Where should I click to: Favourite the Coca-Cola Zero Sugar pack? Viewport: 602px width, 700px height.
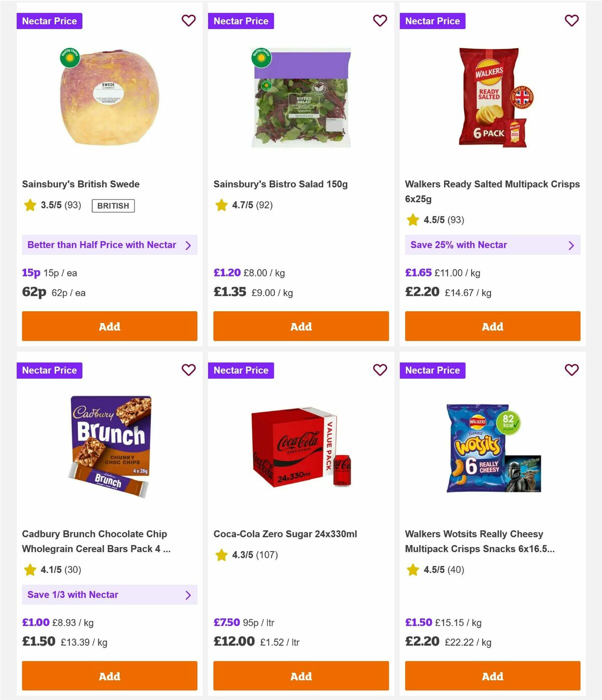[x=380, y=370]
